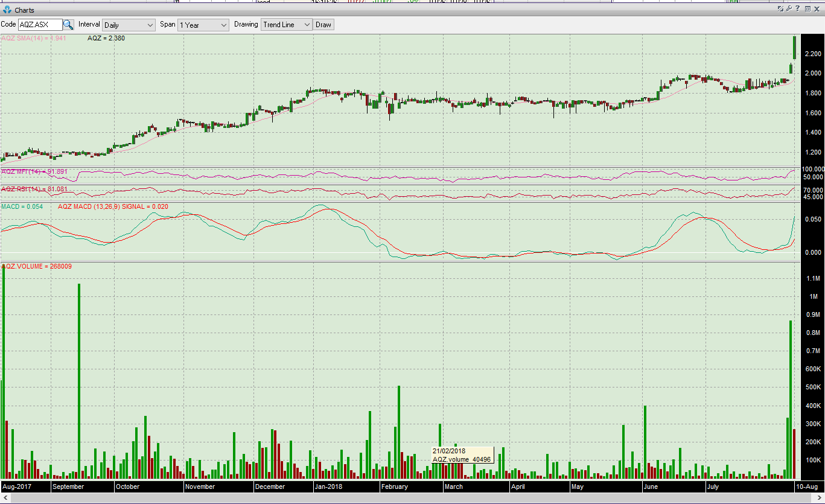The height and width of the screenshot is (504, 825).
Task: Click the June date axis label
Action: 651,486
